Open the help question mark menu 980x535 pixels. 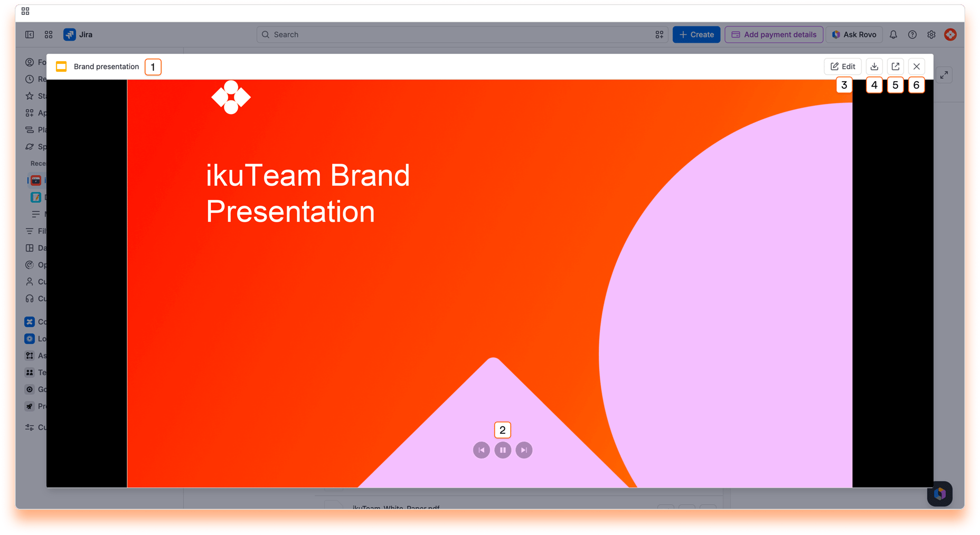(912, 34)
